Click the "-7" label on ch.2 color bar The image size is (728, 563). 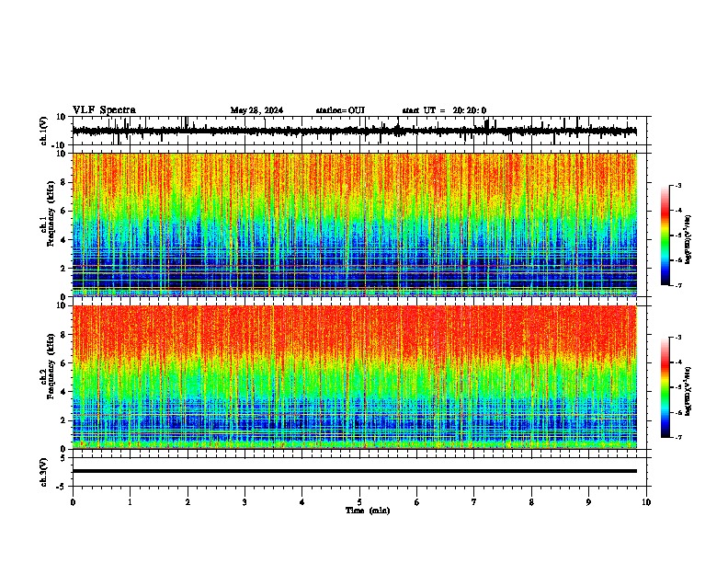coord(678,437)
